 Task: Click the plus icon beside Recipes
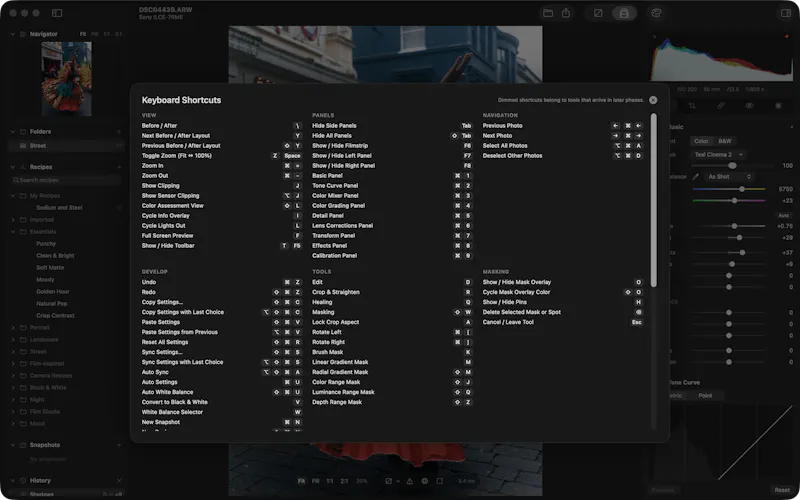(x=119, y=167)
